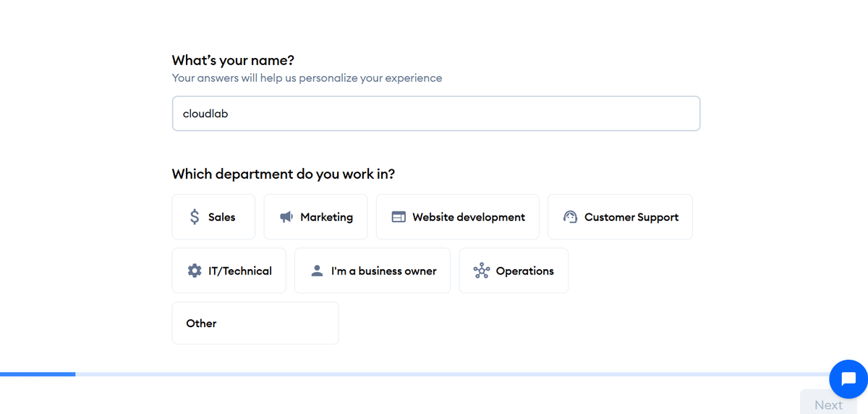Click the person icon for business owner
This screenshot has height=414, width=868.
(317, 271)
